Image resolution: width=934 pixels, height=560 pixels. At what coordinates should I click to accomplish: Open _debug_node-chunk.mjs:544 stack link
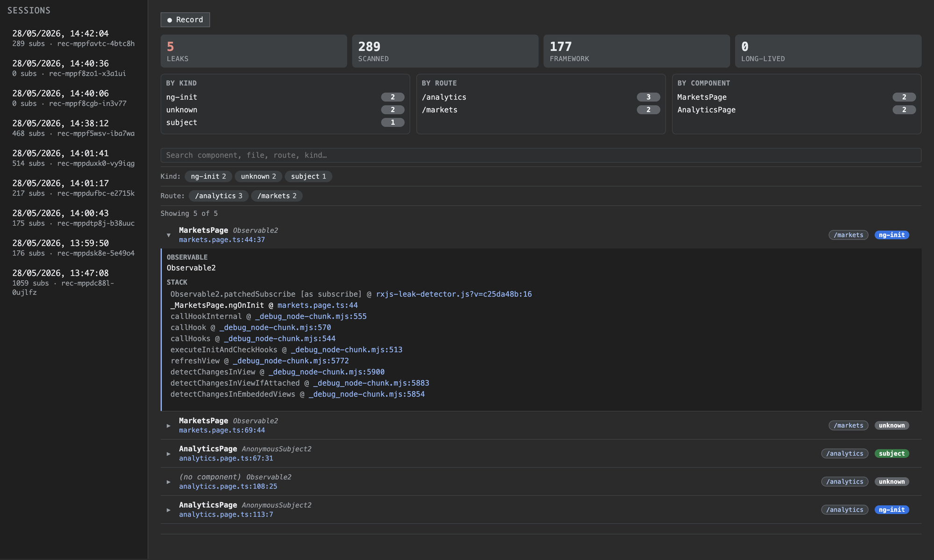[279, 339]
